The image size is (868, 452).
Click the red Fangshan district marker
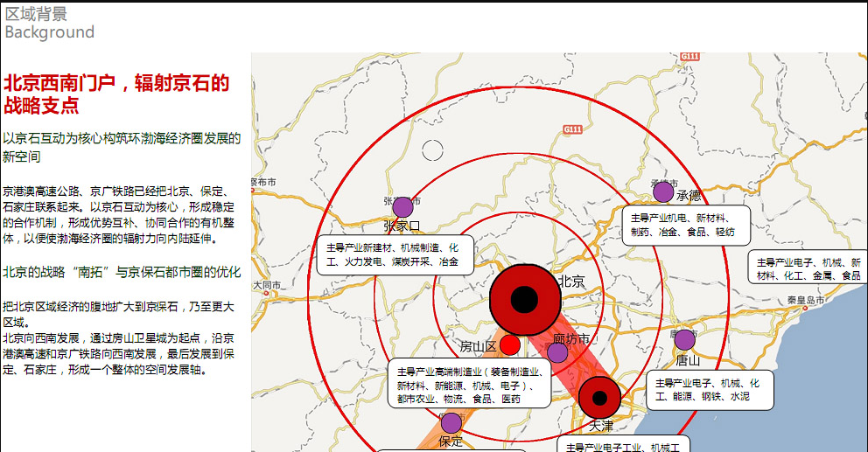click(510, 345)
